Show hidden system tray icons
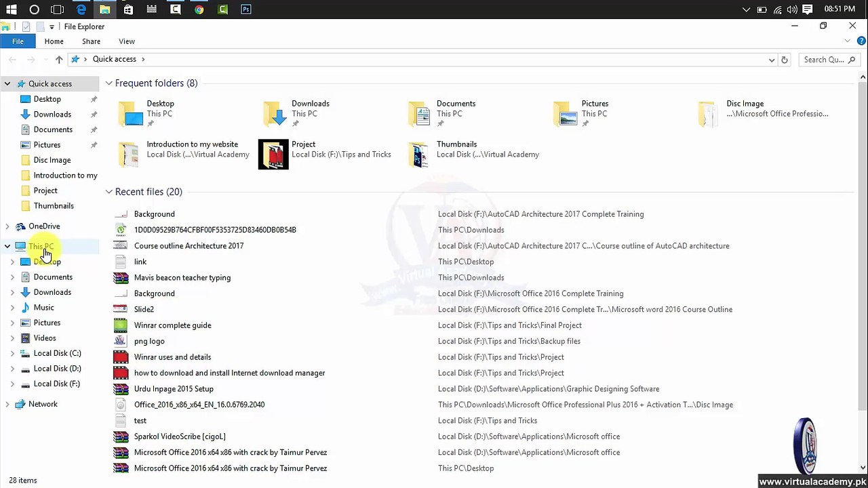This screenshot has width=868, height=488. click(747, 9)
